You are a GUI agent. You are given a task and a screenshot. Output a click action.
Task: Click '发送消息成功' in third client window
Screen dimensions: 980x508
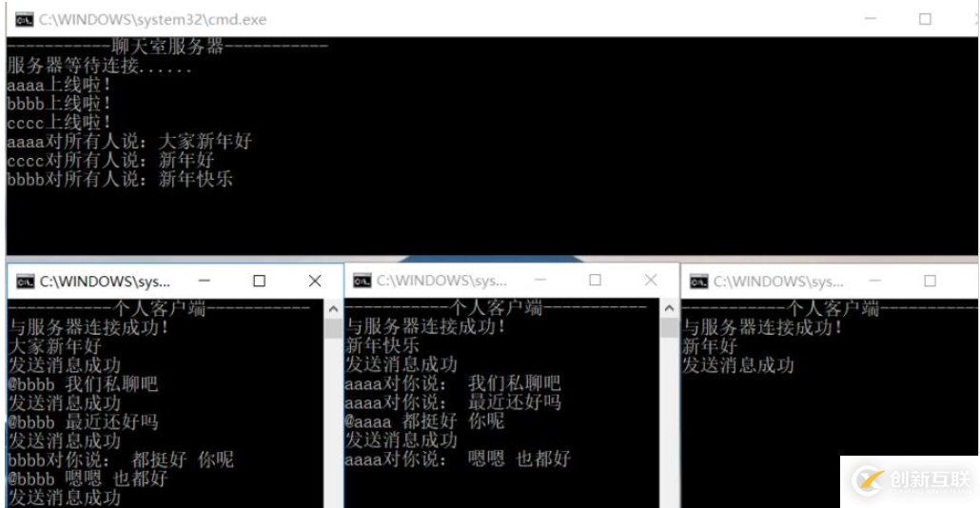click(x=738, y=365)
